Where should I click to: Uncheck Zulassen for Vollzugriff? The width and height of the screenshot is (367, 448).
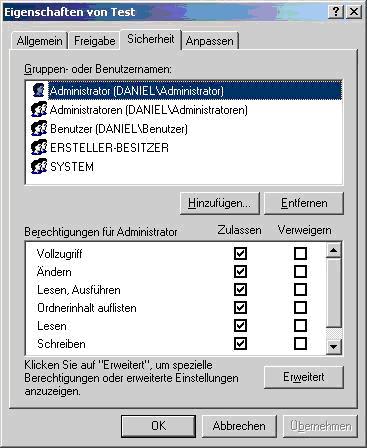[240, 253]
